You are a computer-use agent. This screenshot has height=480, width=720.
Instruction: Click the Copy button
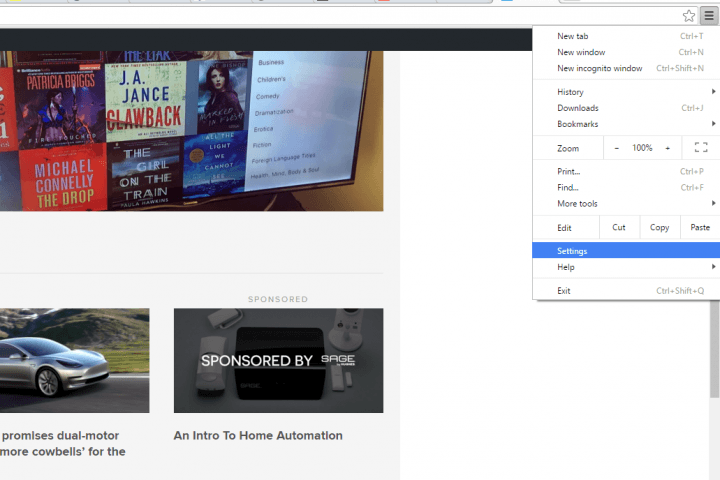(659, 227)
